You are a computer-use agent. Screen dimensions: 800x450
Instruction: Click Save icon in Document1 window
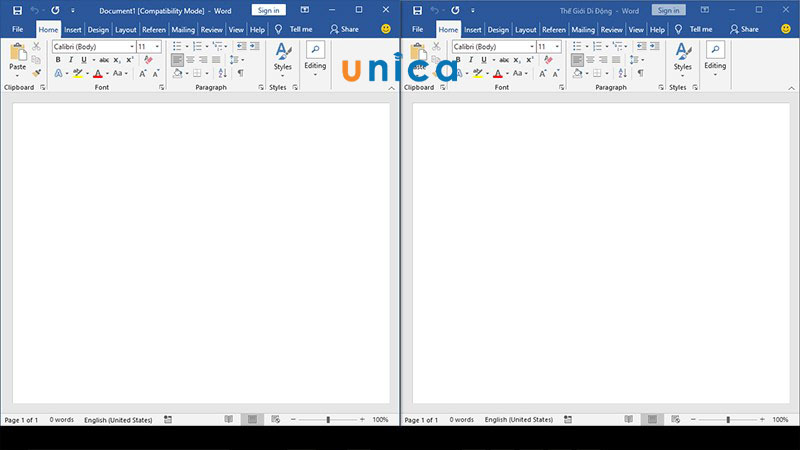click(17, 10)
